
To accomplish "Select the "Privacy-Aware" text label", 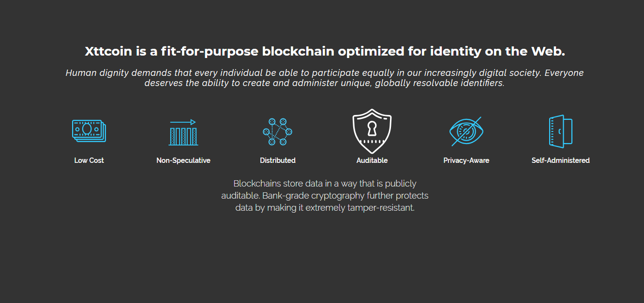I will pos(466,160).
